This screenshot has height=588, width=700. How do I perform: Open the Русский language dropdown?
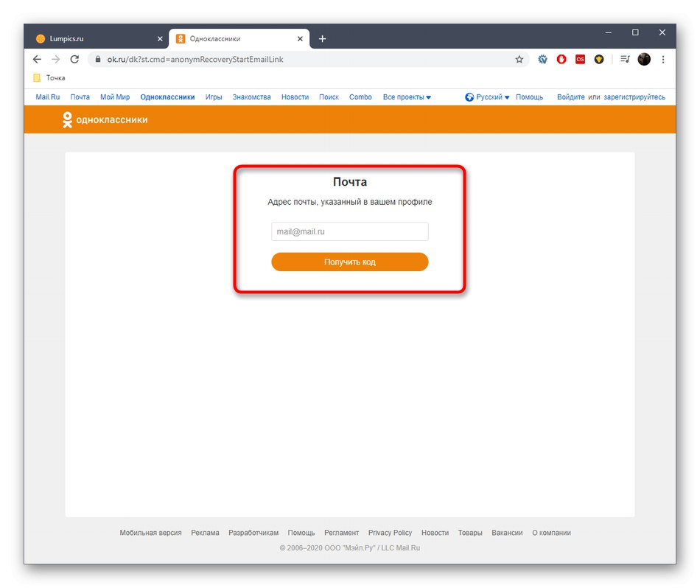pyautogui.click(x=489, y=97)
